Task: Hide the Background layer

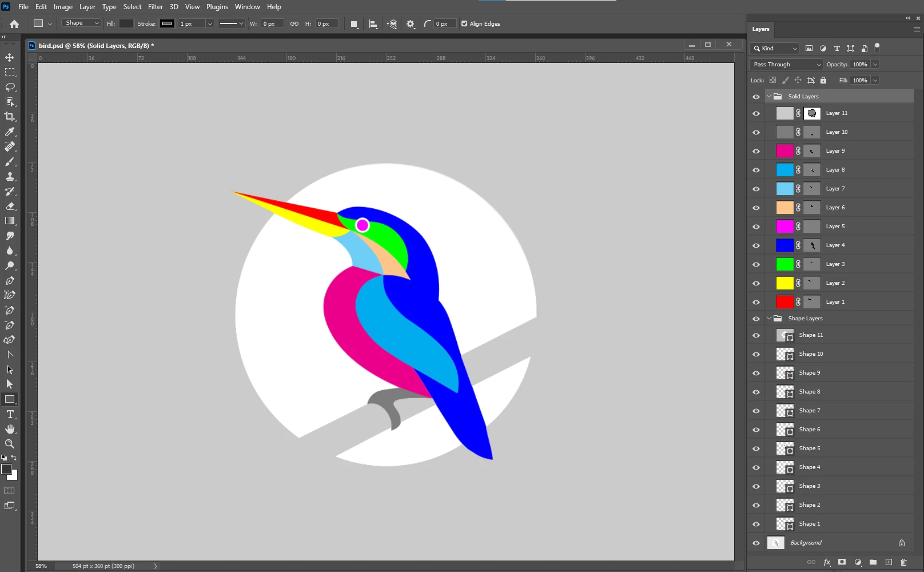Action: tap(756, 543)
